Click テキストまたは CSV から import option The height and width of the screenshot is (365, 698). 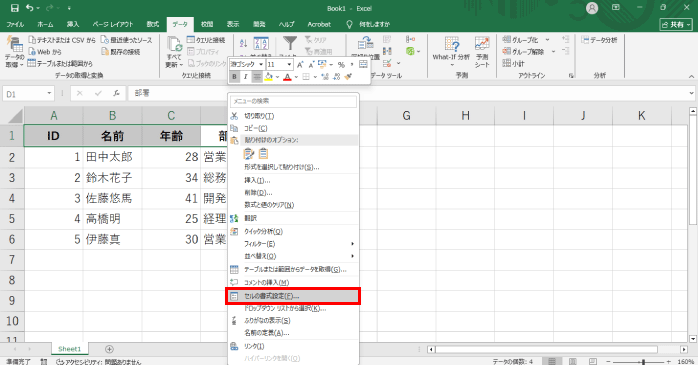62,40
